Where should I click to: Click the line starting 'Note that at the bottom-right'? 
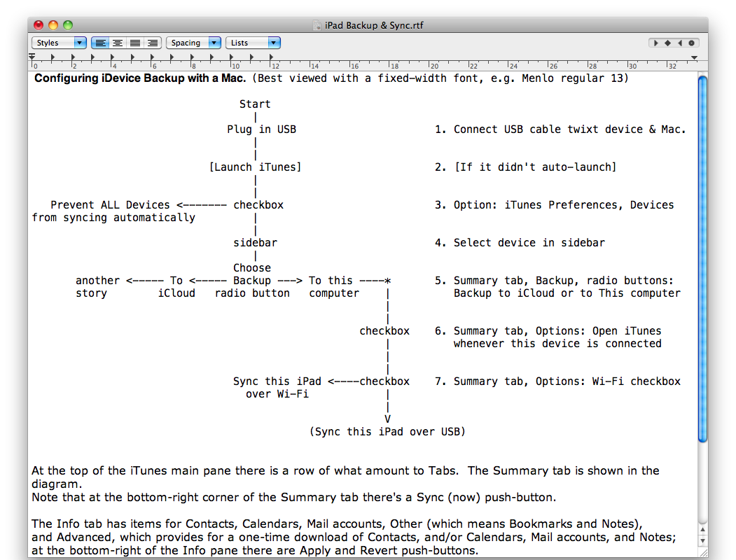[x=294, y=497]
